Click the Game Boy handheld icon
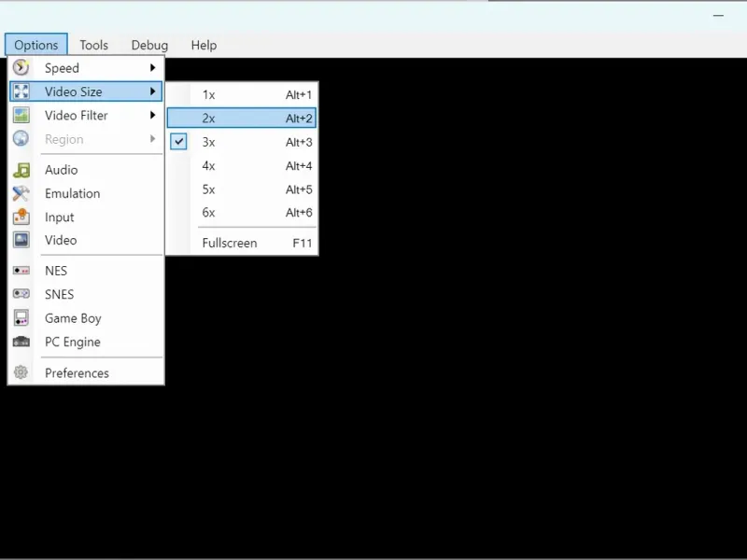 coord(21,317)
